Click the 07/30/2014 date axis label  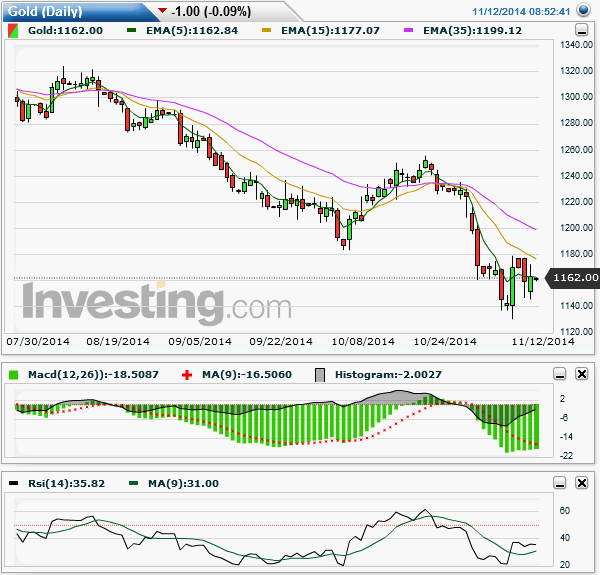38,341
